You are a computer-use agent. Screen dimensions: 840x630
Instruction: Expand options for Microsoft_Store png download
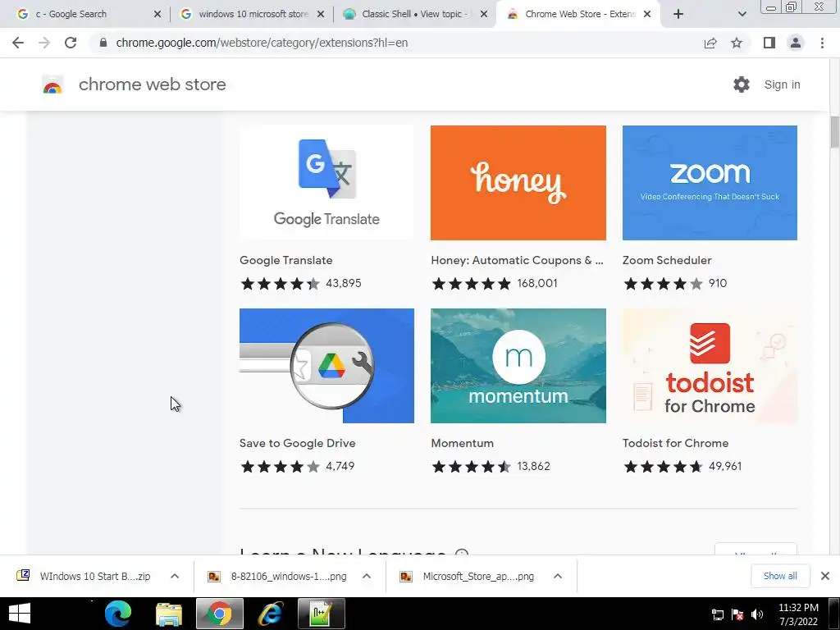[558, 577]
